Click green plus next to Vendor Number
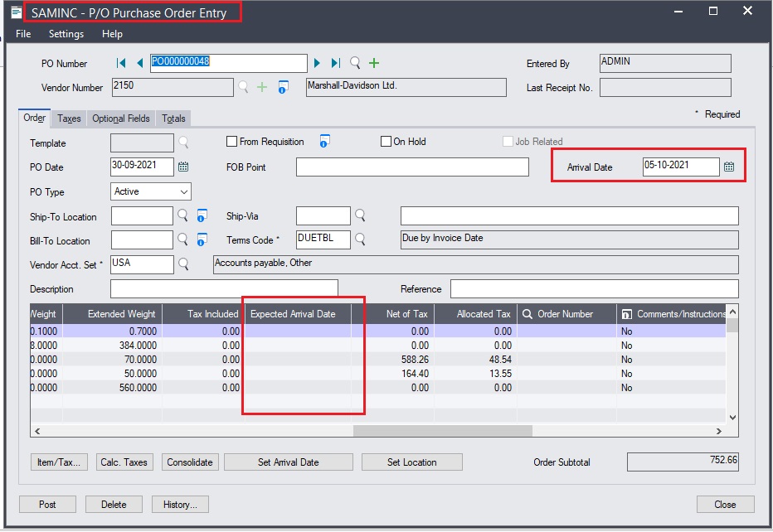The image size is (773, 532). tap(262, 87)
